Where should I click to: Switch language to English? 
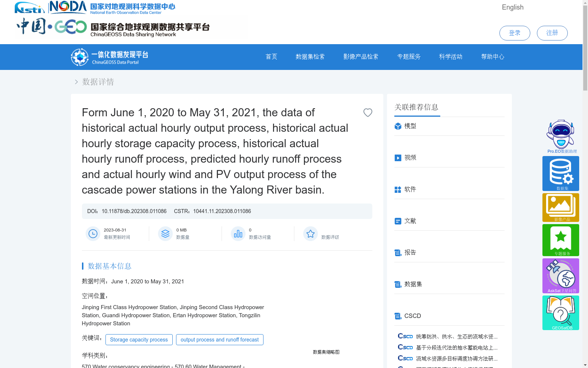tap(513, 7)
